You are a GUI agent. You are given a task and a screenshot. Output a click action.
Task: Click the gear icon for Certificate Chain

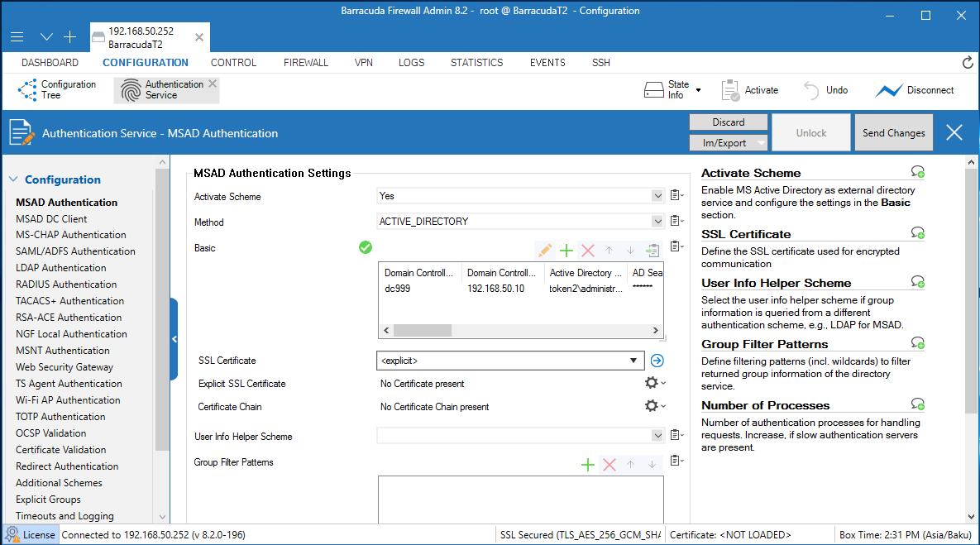[x=652, y=406]
